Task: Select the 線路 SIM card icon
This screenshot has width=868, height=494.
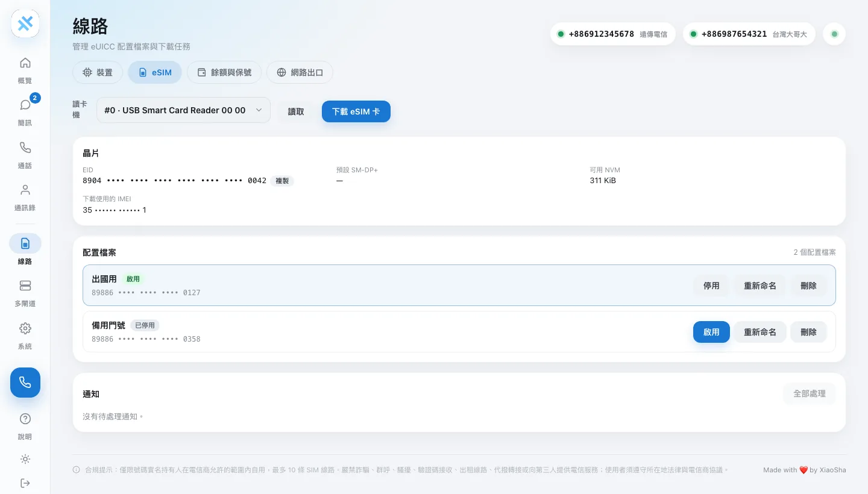Action: tap(25, 243)
